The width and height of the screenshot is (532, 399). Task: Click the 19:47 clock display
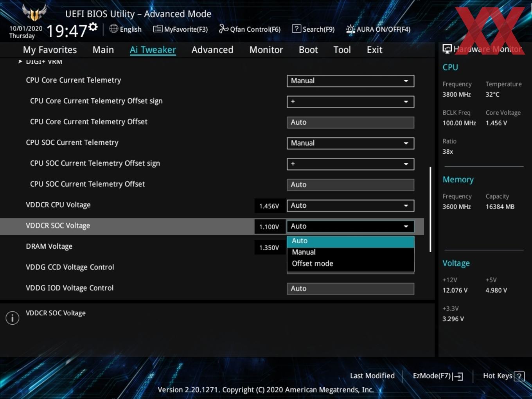pyautogui.click(x=67, y=31)
